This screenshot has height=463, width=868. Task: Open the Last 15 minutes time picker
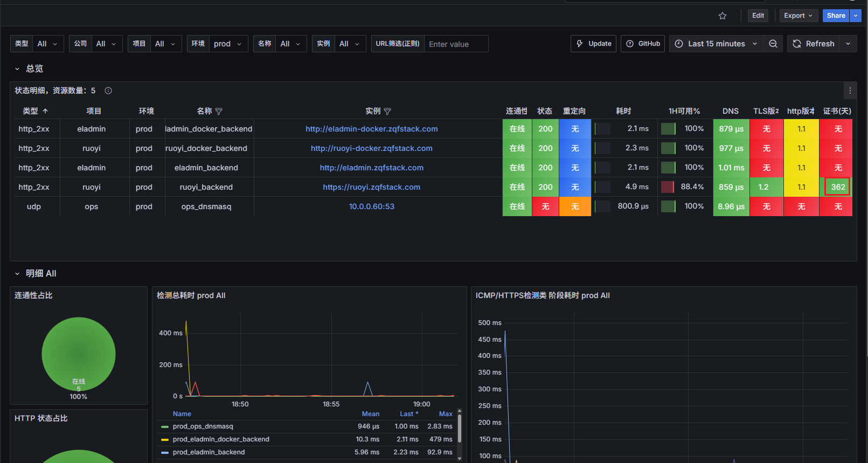[716, 44]
